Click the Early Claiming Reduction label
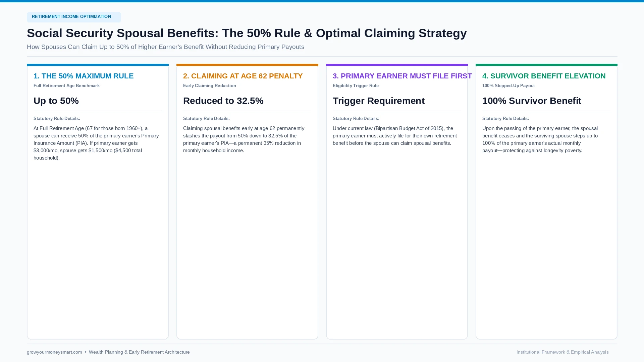The image size is (644, 362). pyautogui.click(x=209, y=86)
